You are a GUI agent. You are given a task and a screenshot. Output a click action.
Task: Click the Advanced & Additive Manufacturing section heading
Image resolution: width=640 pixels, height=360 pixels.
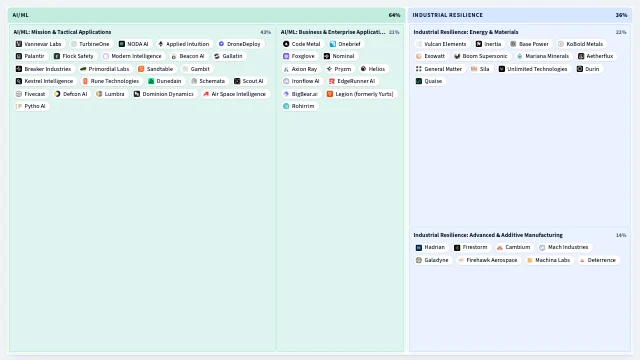(488, 235)
